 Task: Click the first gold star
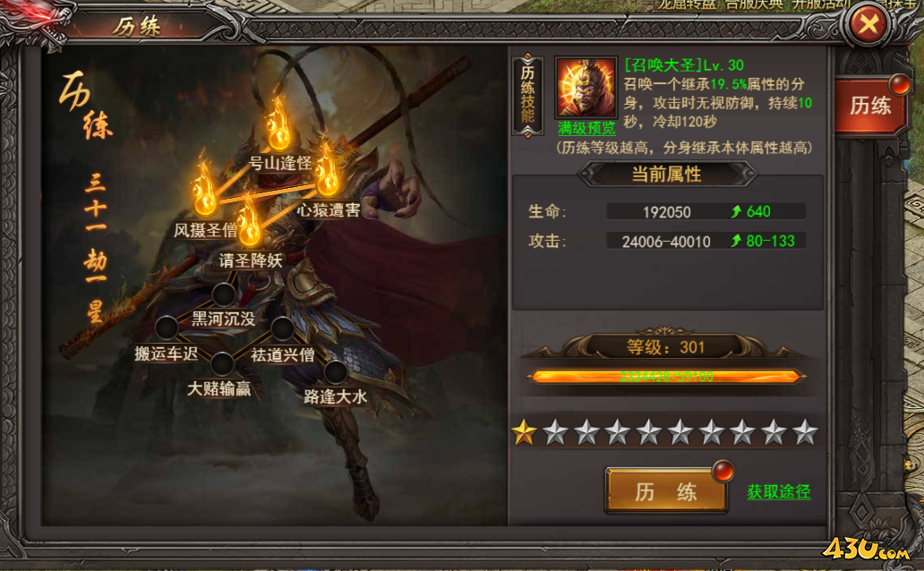click(x=524, y=432)
